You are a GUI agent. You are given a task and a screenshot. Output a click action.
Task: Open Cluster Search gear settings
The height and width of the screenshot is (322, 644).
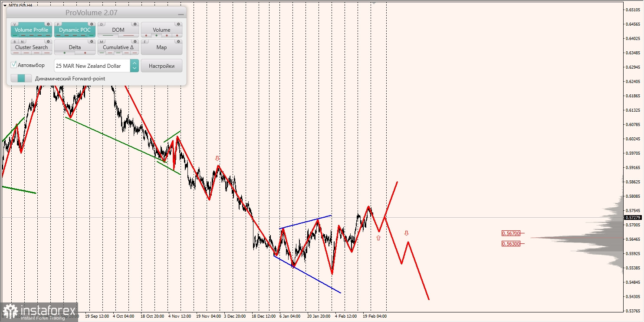point(48,42)
